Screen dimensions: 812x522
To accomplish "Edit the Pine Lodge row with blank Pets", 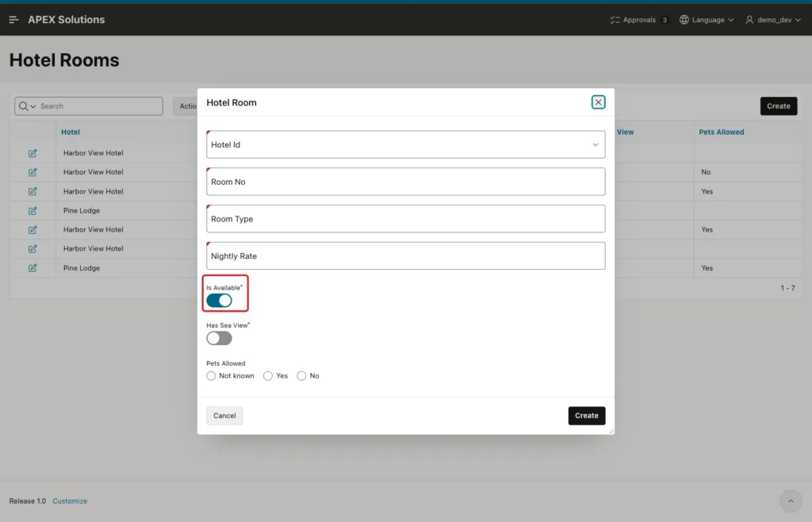I will click(x=33, y=211).
